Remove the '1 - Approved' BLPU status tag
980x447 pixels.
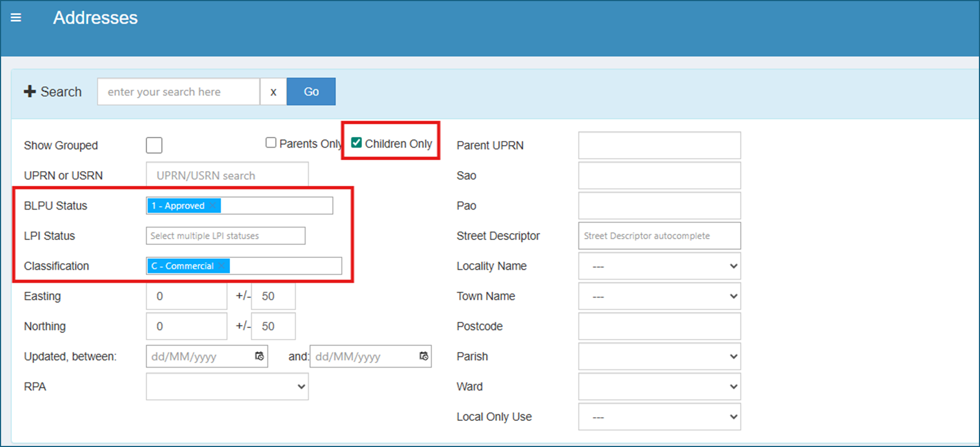tap(213, 206)
